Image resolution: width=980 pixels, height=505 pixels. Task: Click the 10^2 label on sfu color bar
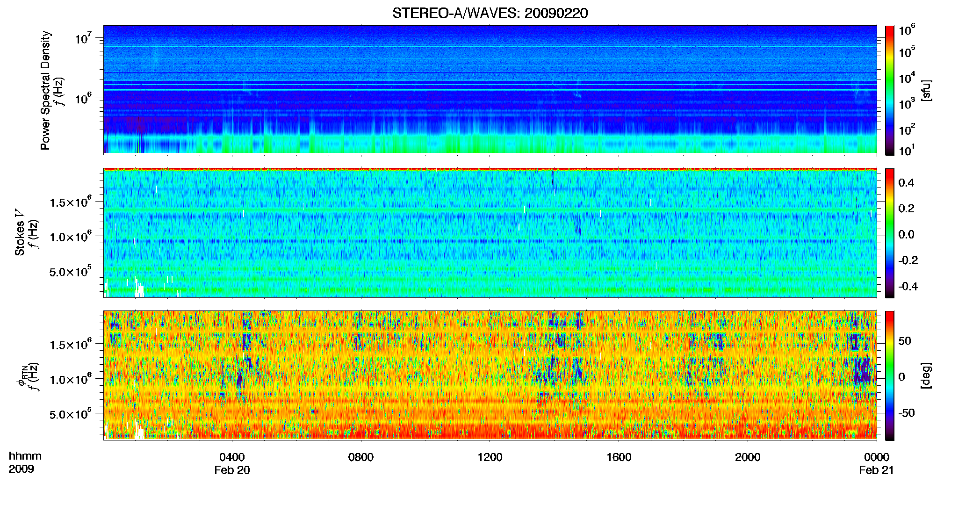point(907,130)
